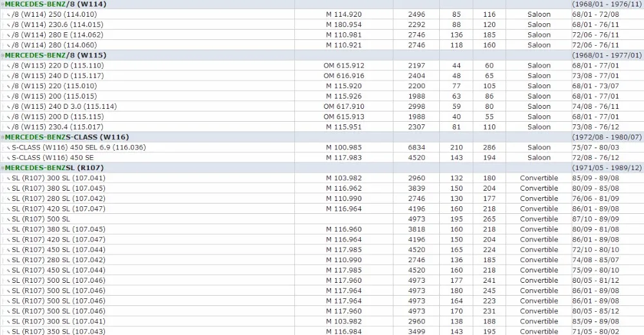Click engine code M 180.954
The width and height of the screenshot is (644, 335).
344,24
